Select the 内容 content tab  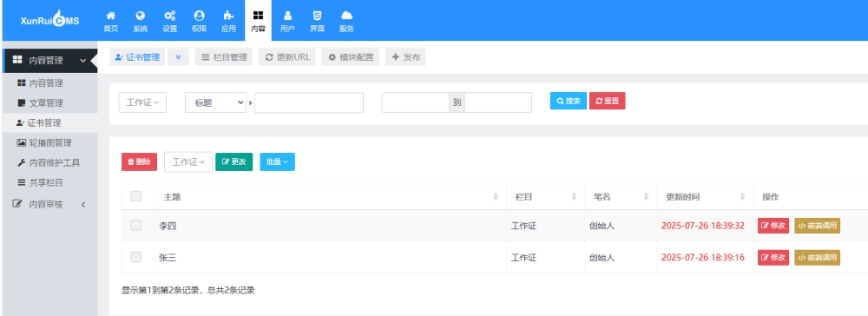tap(258, 21)
